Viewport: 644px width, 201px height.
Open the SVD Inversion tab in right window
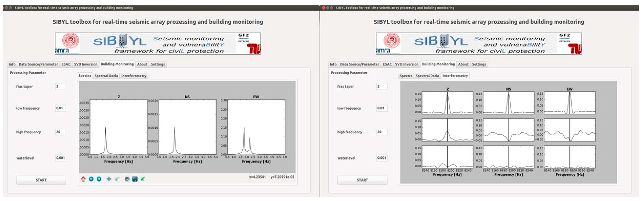pyautogui.click(x=406, y=64)
